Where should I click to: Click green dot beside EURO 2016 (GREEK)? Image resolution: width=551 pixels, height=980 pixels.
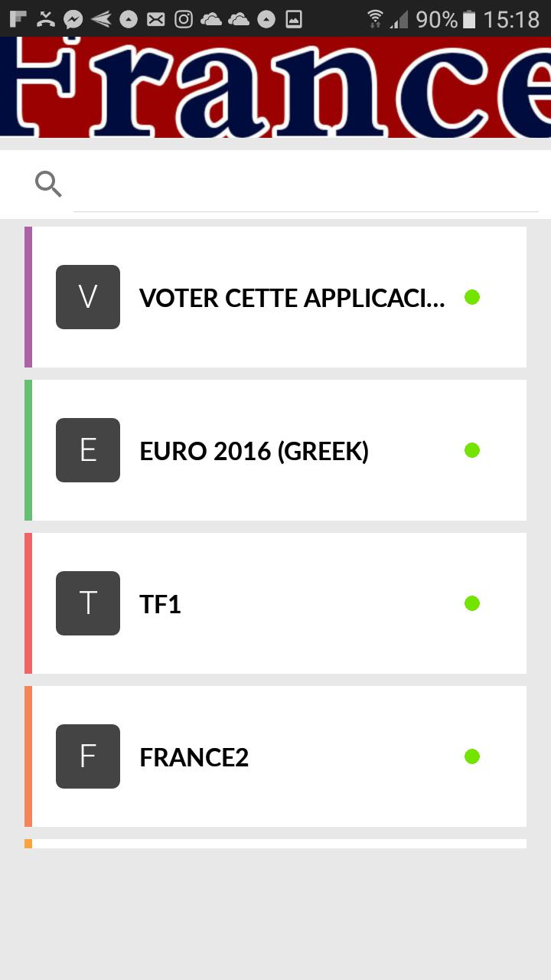coord(472,450)
